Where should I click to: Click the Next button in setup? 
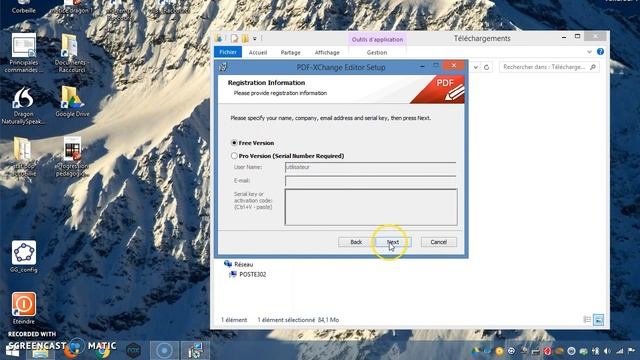coord(393,242)
